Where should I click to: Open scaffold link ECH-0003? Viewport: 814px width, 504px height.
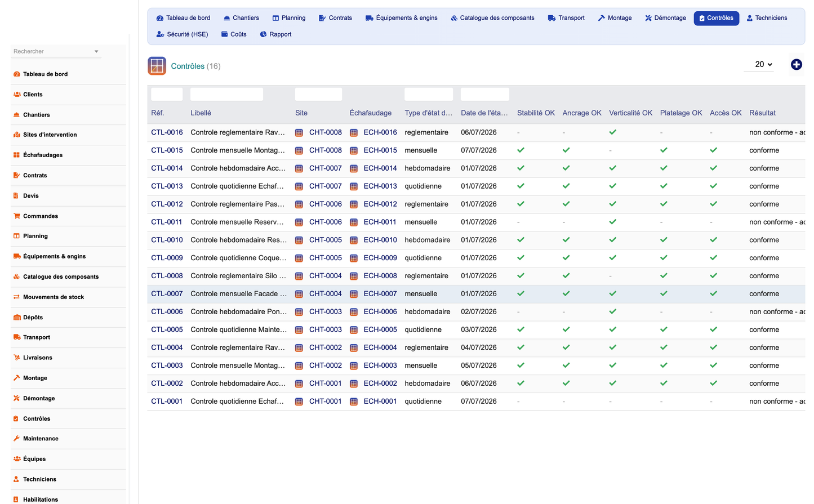[x=380, y=365]
